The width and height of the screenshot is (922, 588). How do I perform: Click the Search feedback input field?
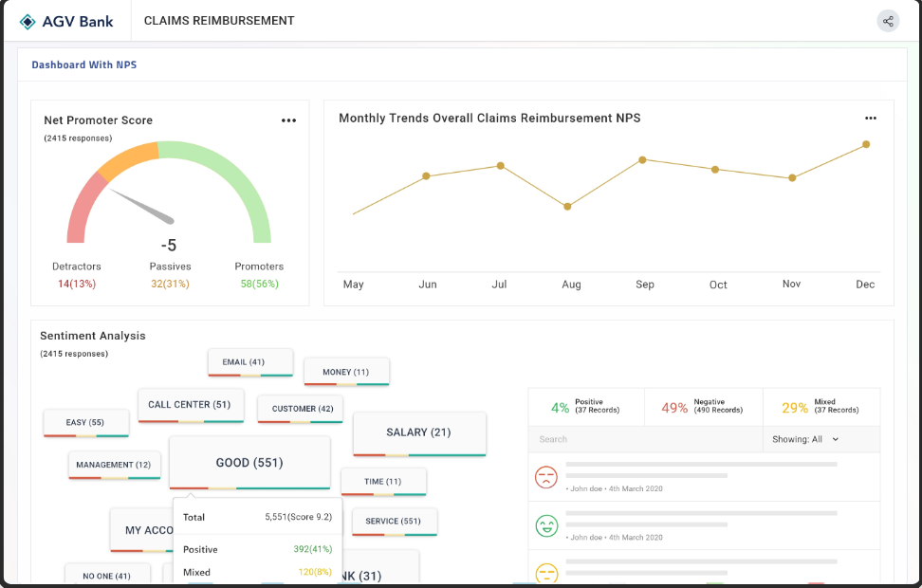(645, 439)
